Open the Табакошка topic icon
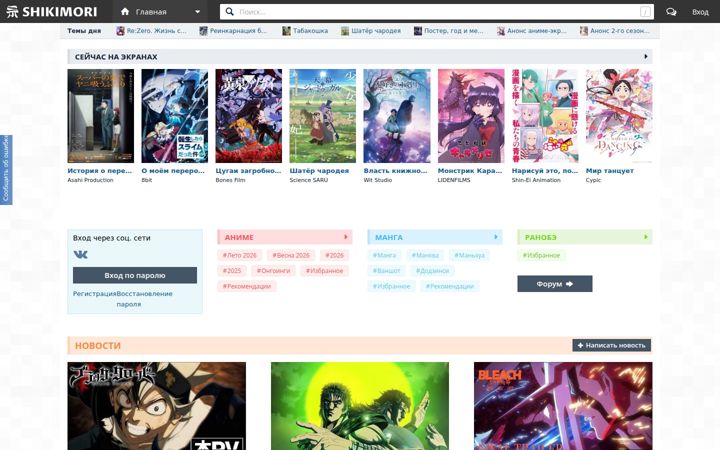Image resolution: width=720 pixels, height=450 pixels. pos(287,31)
